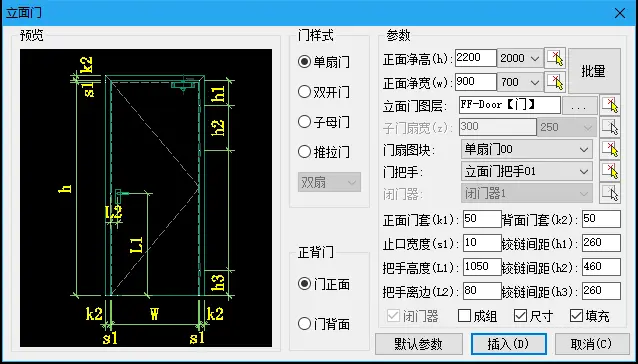This screenshot has height=364, width=638.
Task: Select 门背面 back side option
Action: (324, 324)
